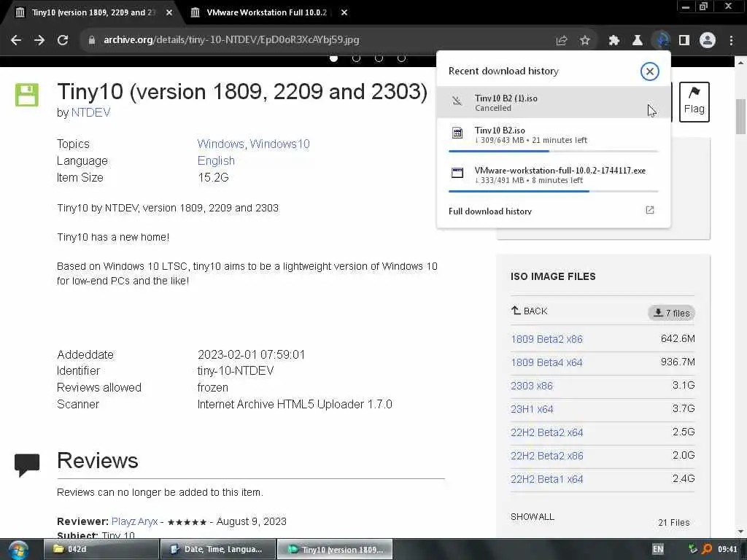Switch to the VMware Workstation Full tab
This screenshot has width=747, height=560.
point(267,12)
